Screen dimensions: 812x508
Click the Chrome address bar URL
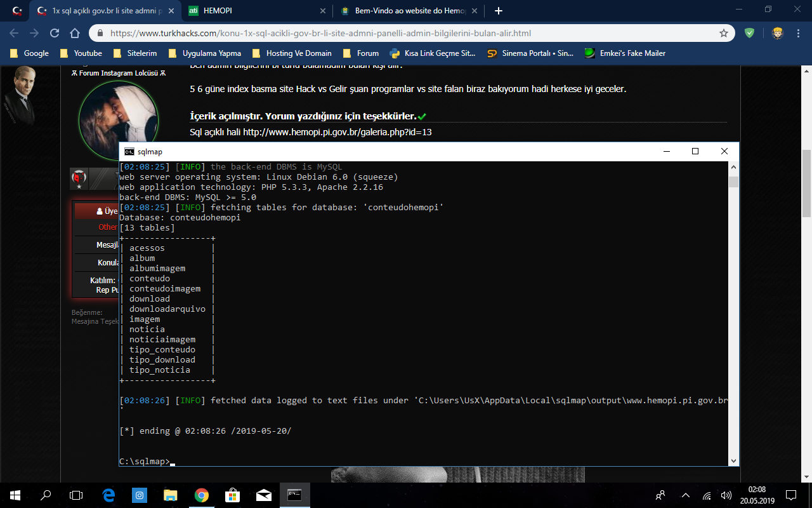[x=320, y=33]
